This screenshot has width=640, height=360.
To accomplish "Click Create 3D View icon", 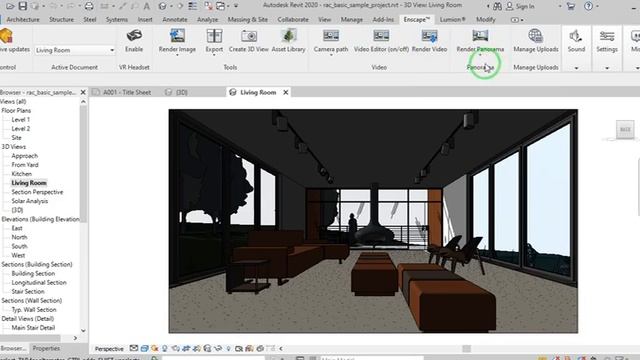I will coord(249,36).
